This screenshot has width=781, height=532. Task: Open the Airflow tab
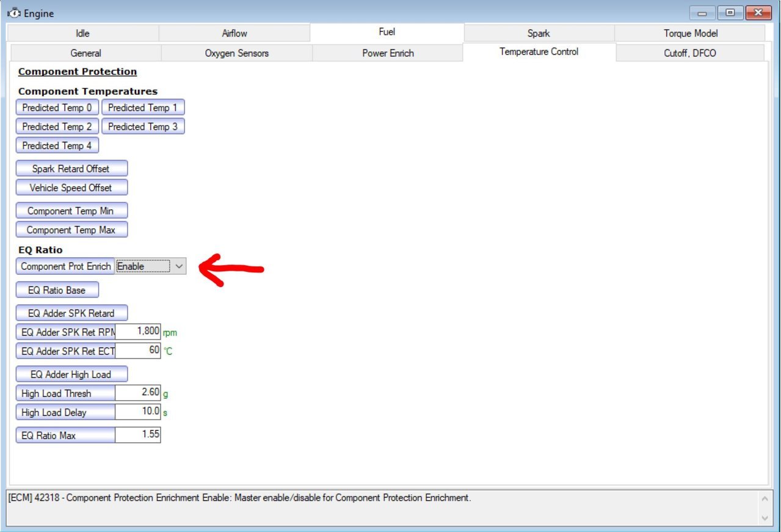[x=234, y=34]
